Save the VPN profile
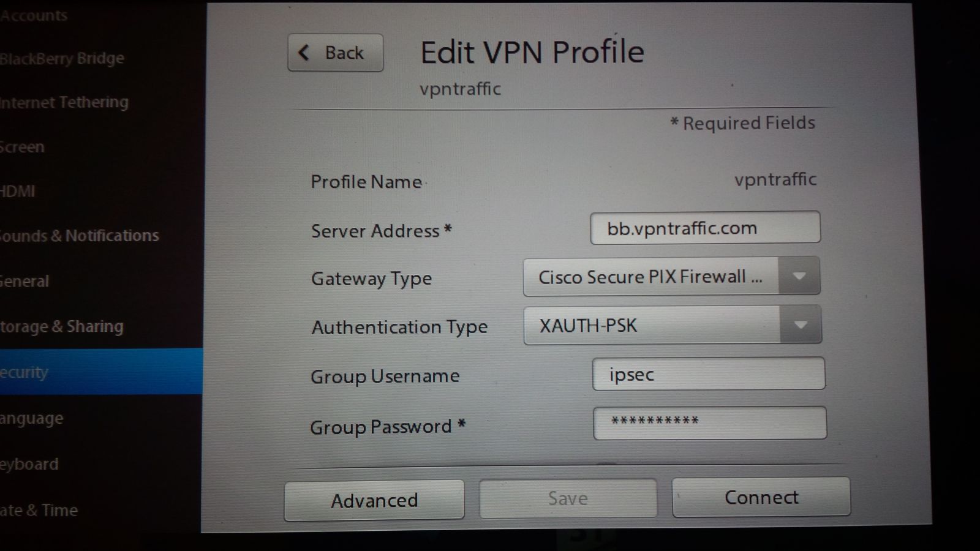 (x=568, y=498)
